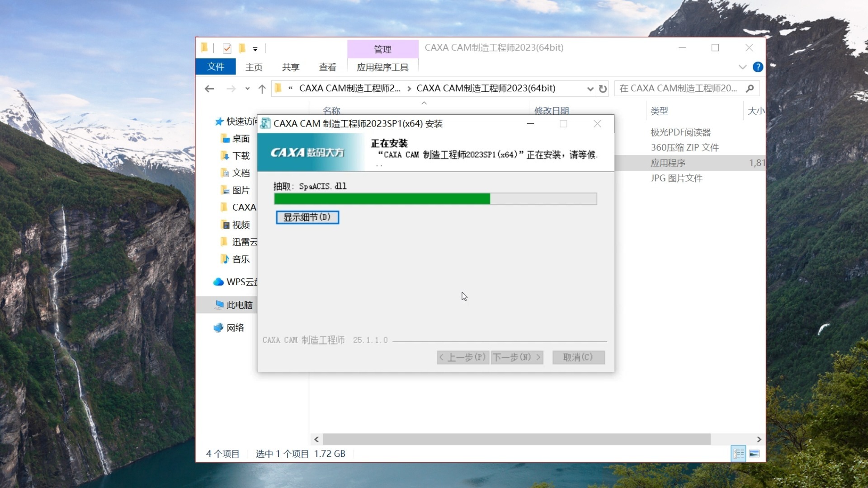Open Explorer help question mark icon

tap(758, 67)
